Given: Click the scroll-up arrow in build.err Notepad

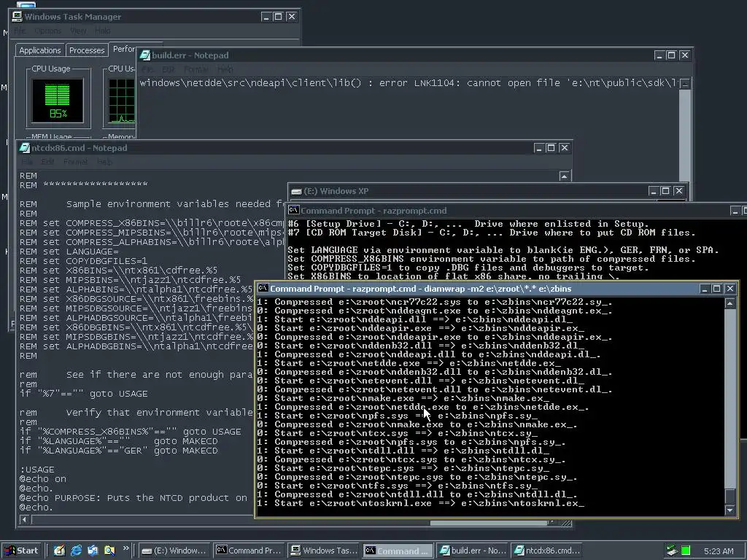Looking at the screenshot, I should pos(685,84).
